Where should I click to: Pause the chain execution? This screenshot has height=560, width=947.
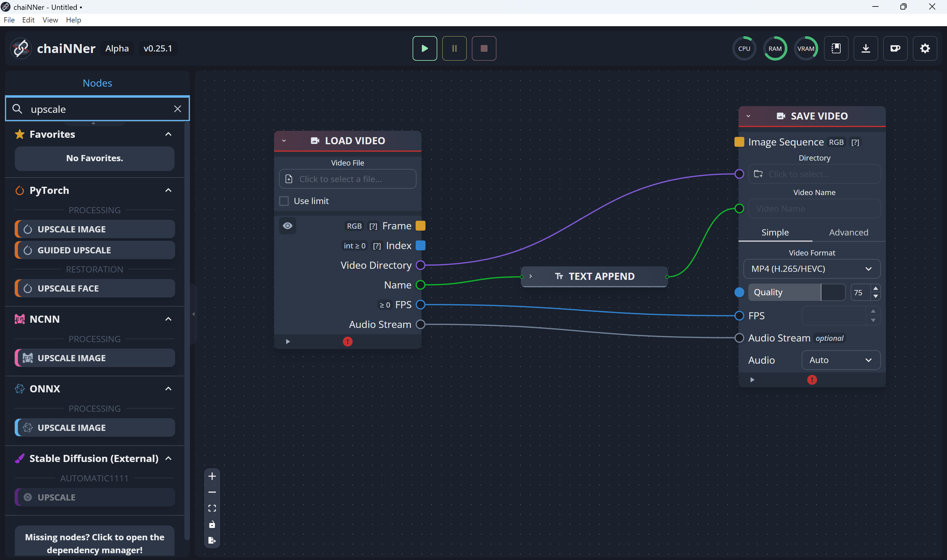pyautogui.click(x=454, y=48)
